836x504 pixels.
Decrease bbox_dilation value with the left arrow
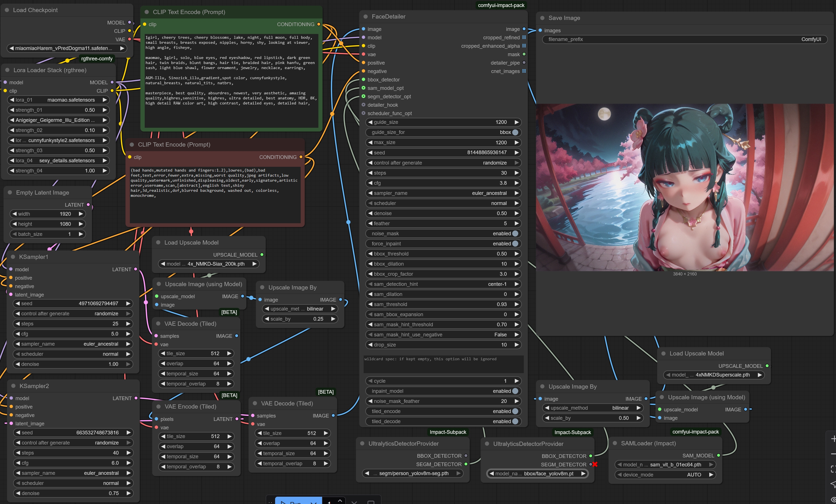370,264
